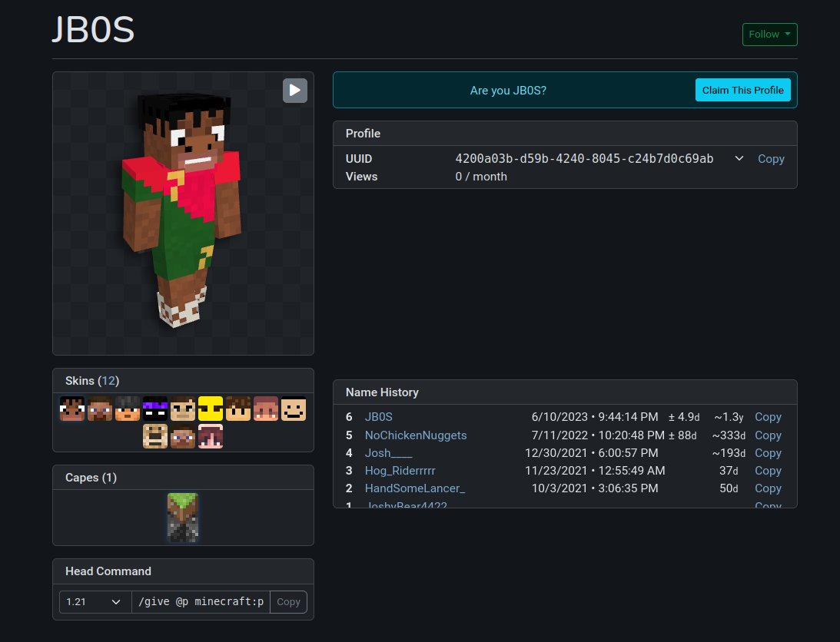This screenshot has height=642, width=840.
Task: Copy the name HandSomeLancer_
Action: coord(768,488)
